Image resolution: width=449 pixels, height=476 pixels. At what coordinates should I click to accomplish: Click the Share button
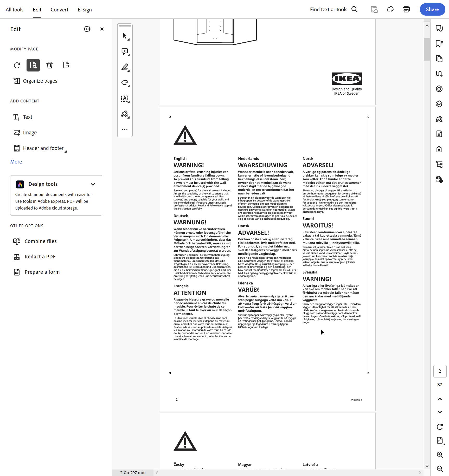432,9
